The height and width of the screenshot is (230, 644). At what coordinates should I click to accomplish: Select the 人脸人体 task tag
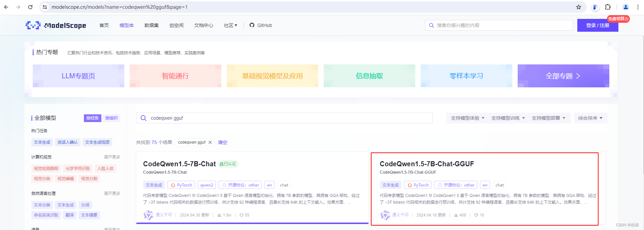point(105,169)
